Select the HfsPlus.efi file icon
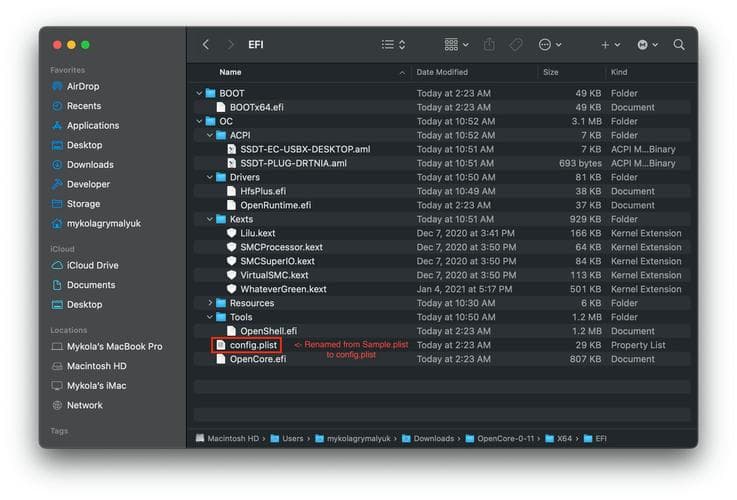 point(231,191)
